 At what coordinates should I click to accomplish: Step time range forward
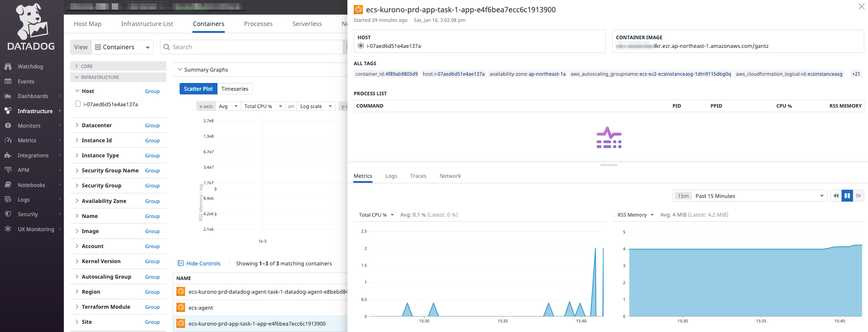(x=858, y=196)
